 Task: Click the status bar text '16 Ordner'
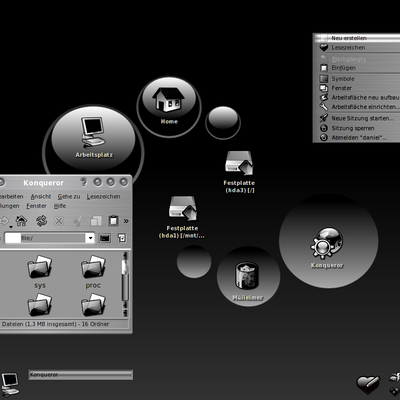95,324
